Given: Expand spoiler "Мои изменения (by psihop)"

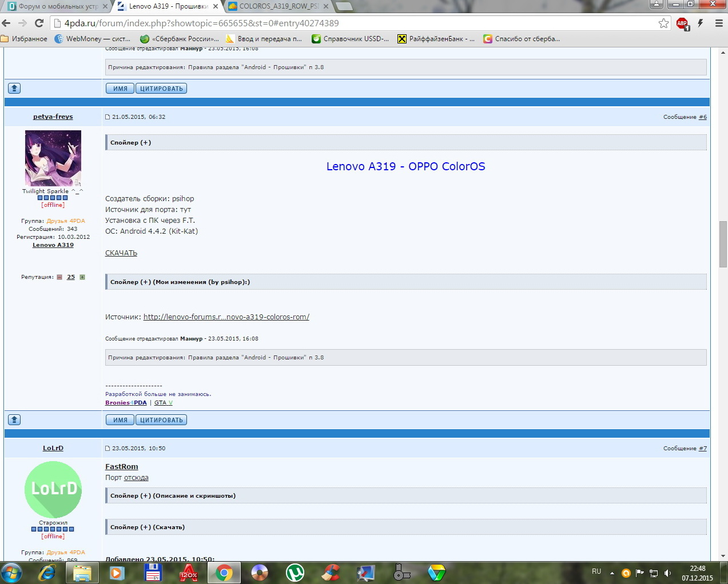Looking at the screenshot, I should point(180,282).
